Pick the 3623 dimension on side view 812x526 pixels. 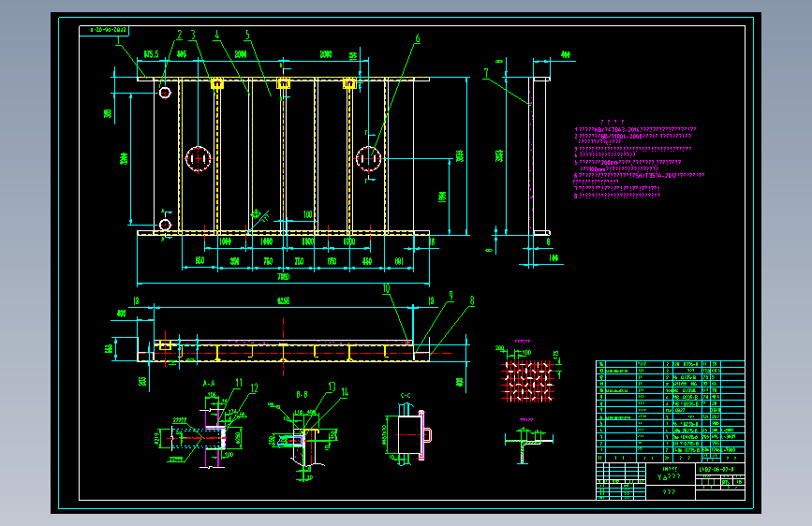(499, 155)
